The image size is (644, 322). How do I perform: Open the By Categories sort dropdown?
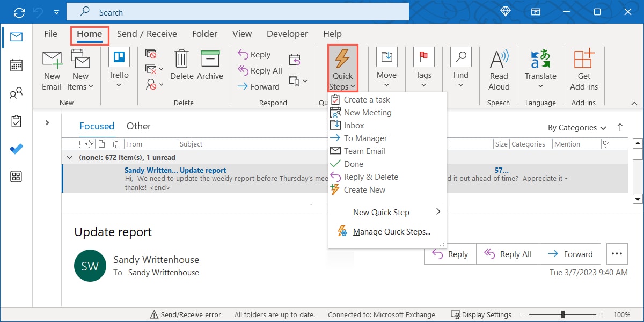click(x=576, y=127)
